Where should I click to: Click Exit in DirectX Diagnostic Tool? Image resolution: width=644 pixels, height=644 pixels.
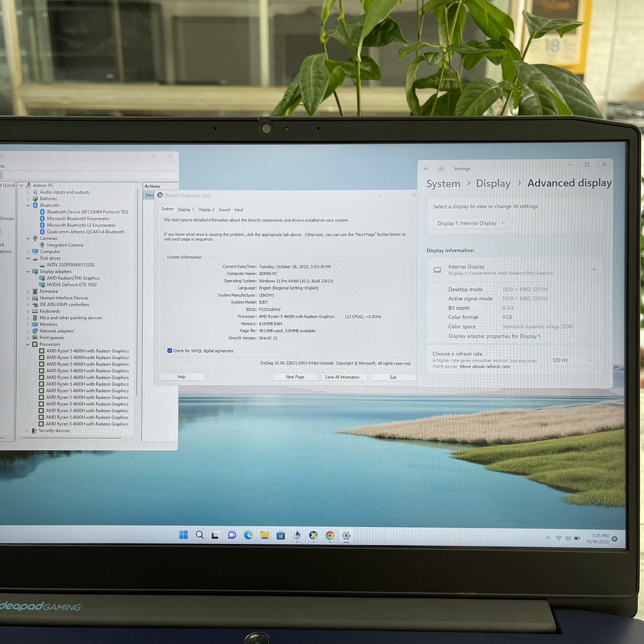click(x=393, y=378)
